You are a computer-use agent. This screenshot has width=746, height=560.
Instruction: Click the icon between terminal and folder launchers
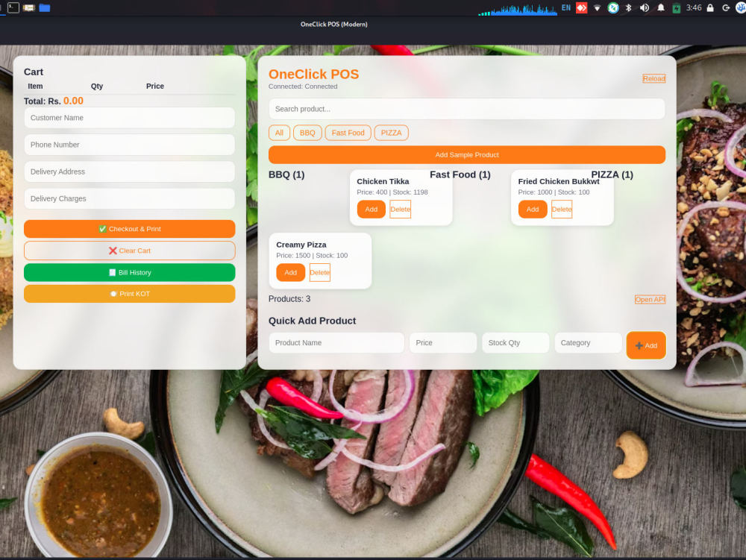29,7
